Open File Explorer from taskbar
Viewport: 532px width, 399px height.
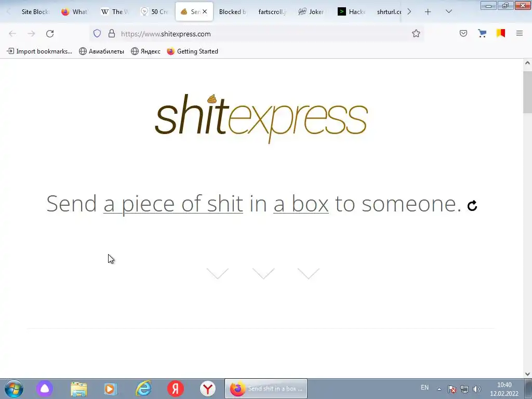79,389
